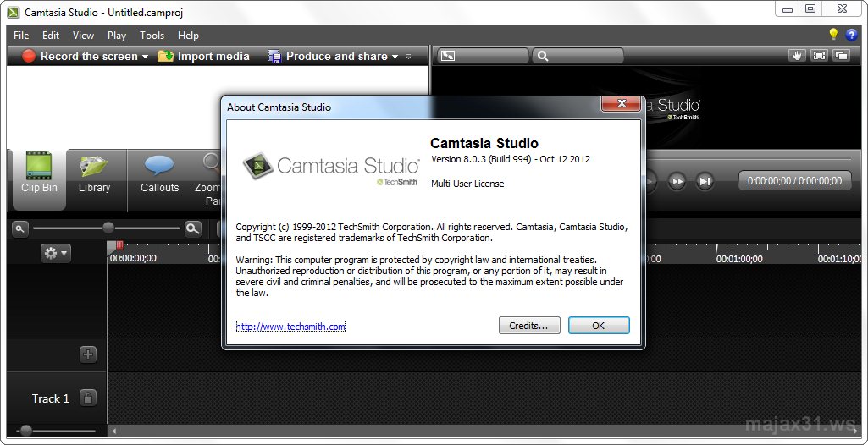Click the Multi-User License text

pos(467,184)
